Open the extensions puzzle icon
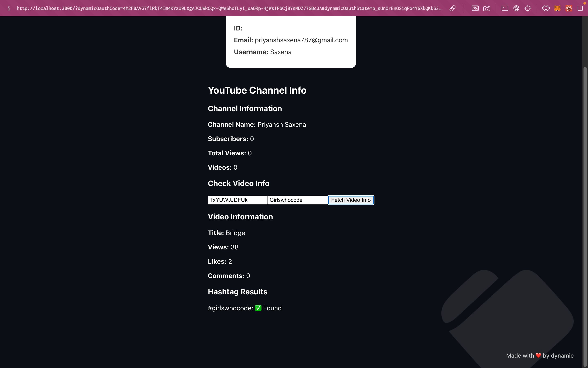Viewport: 588px width, 368px height. click(x=546, y=8)
